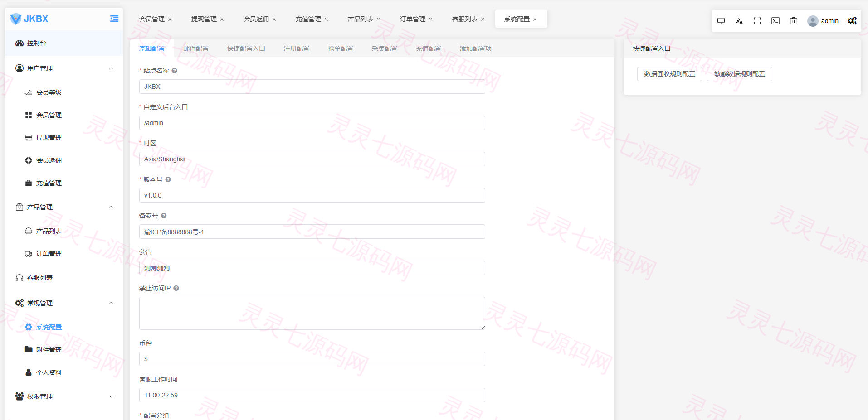Viewport: 868px width, 420px height.
Task: Click the 禁止访问IP text area
Action: tap(312, 313)
